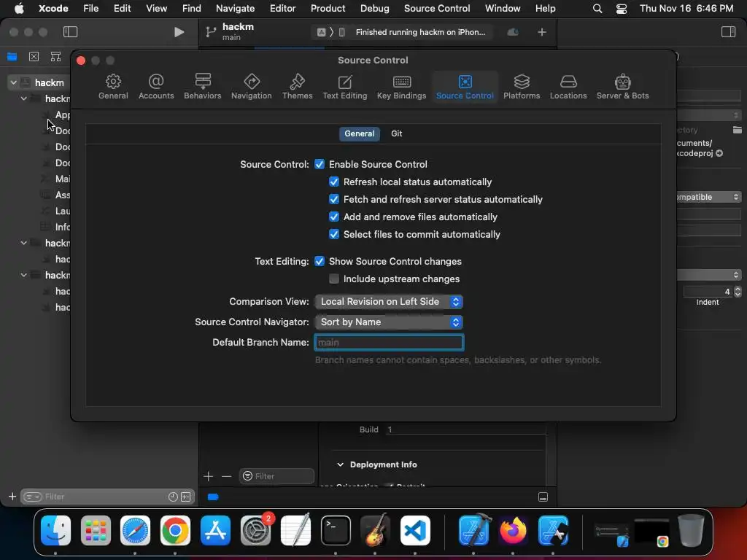Screen dimensions: 747x560
Task: Show the Project navigator folder icon
Action: pyautogui.click(x=12, y=57)
